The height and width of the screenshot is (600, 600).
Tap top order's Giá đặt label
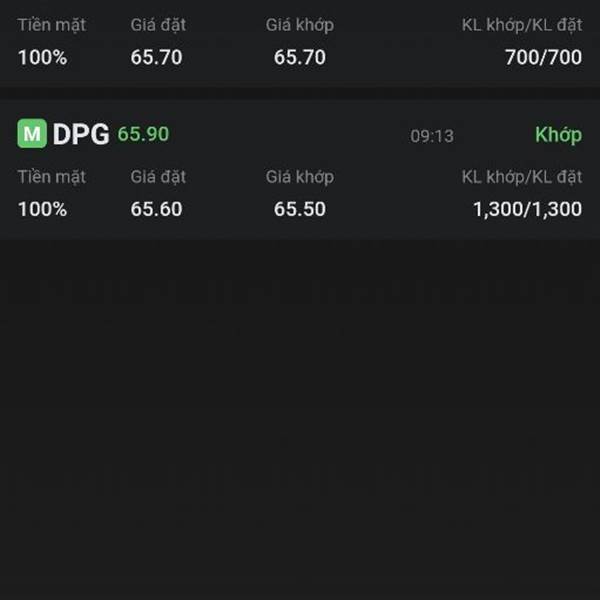tap(158, 25)
